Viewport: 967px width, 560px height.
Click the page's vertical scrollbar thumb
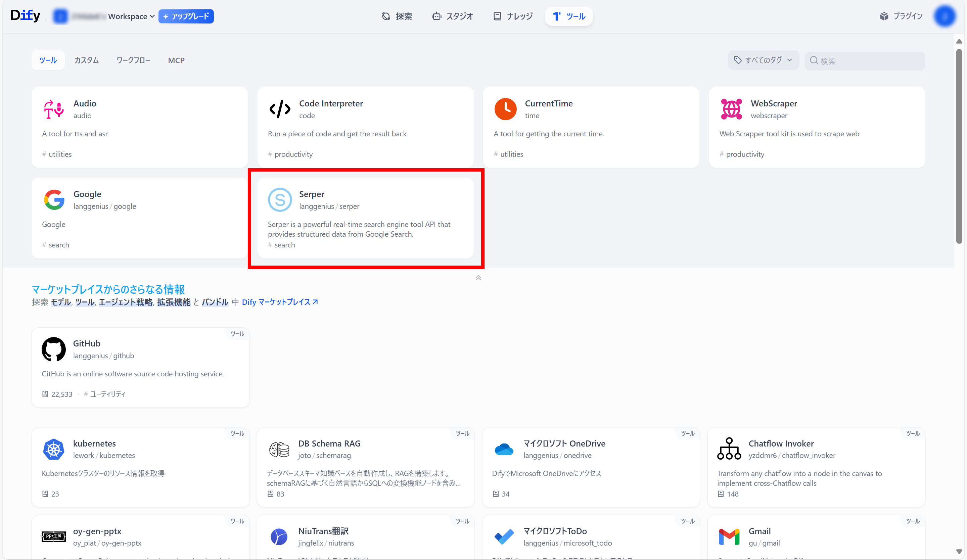click(x=959, y=146)
